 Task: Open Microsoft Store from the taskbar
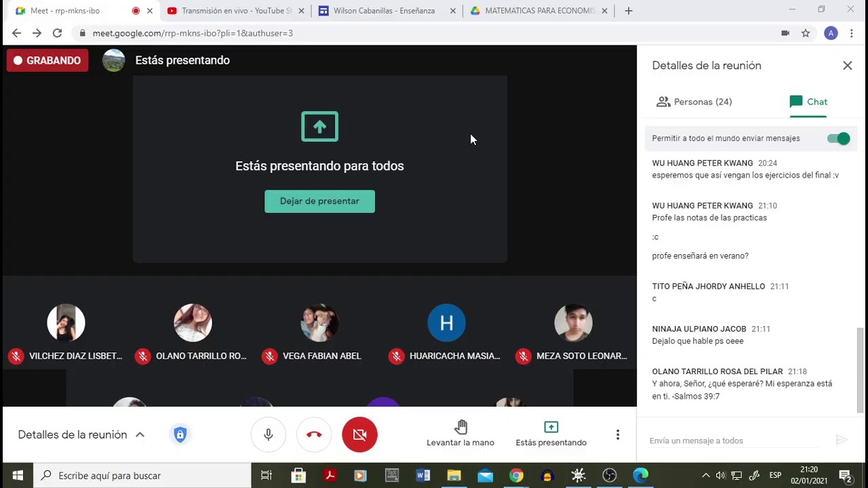click(x=298, y=476)
